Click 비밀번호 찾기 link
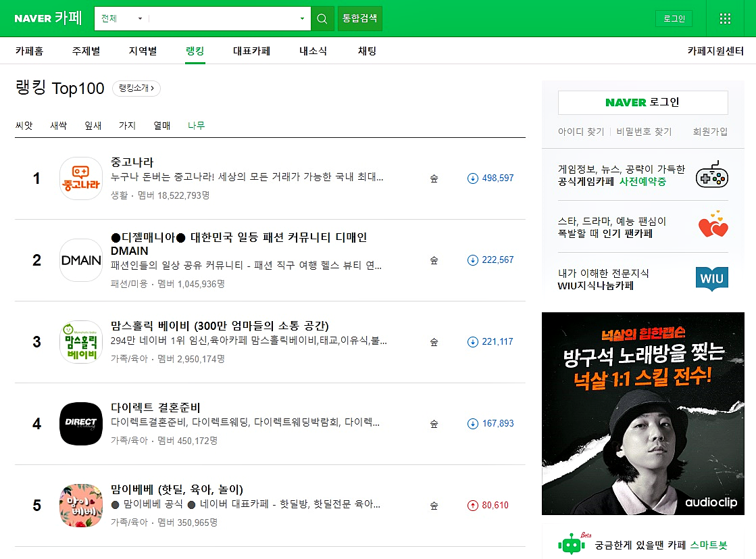The image size is (756, 559). point(644,131)
